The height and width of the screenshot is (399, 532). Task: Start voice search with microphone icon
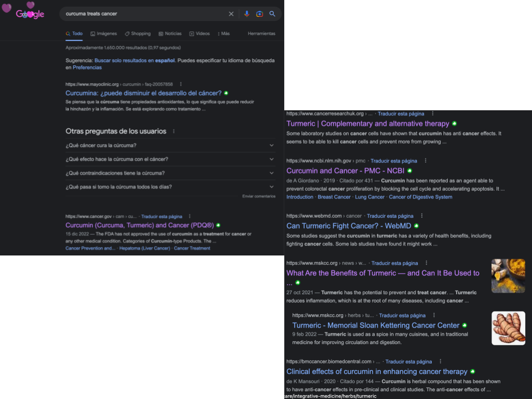click(x=247, y=14)
